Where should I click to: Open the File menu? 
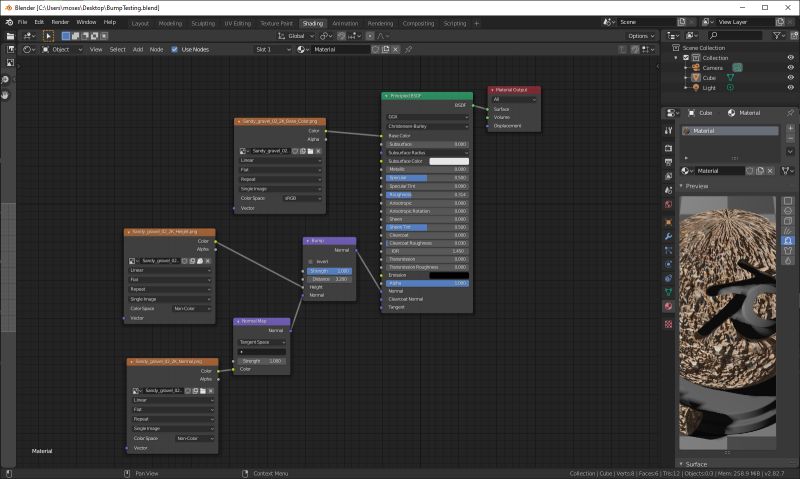pos(22,22)
